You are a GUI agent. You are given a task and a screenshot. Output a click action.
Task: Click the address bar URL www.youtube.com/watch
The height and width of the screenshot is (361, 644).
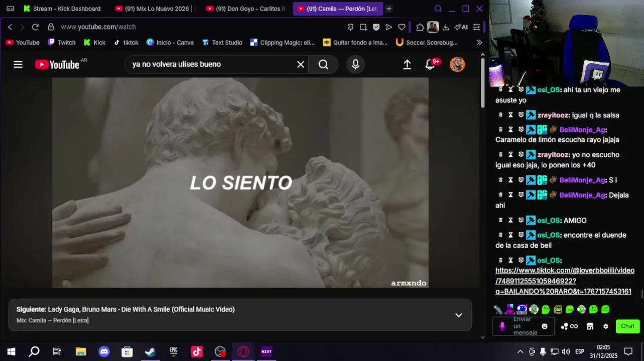point(98,27)
